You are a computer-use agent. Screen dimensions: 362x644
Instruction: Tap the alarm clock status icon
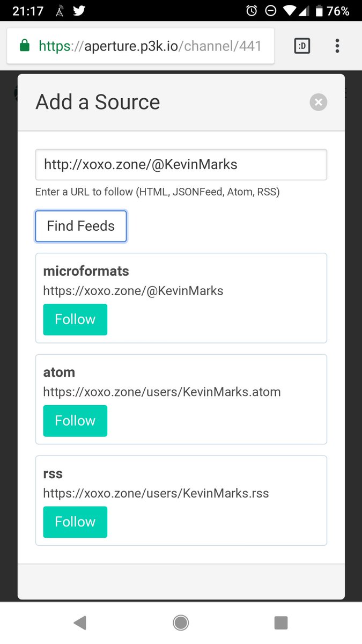[x=252, y=11]
